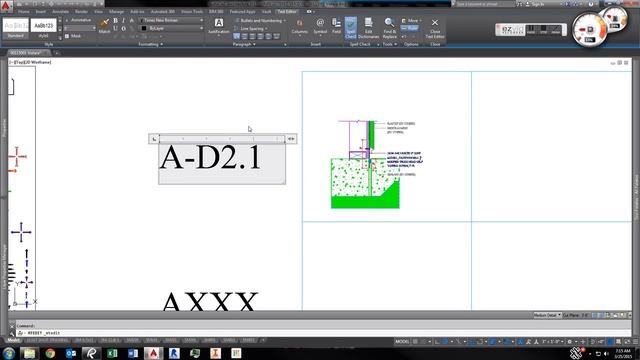
Task: Toggle Spell Check
Action: 351,28
